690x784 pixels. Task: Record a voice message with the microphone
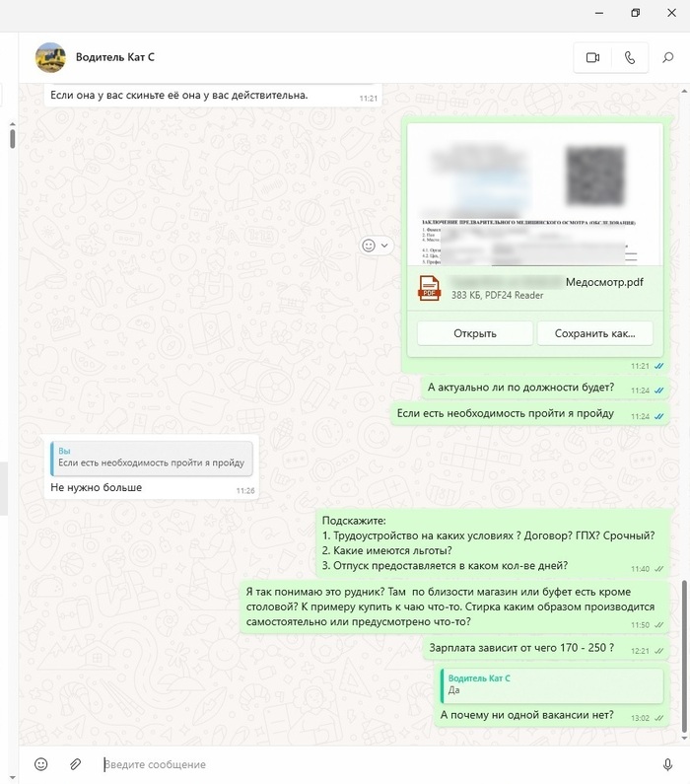[667, 764]
